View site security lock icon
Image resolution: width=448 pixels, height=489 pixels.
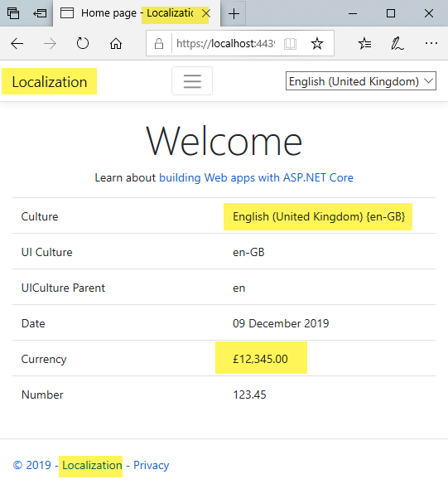(159, 44)
